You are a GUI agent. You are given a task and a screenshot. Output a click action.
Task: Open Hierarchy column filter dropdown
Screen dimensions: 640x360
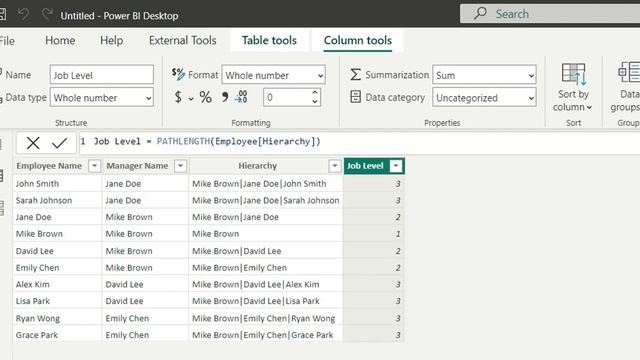coord(335,166)
